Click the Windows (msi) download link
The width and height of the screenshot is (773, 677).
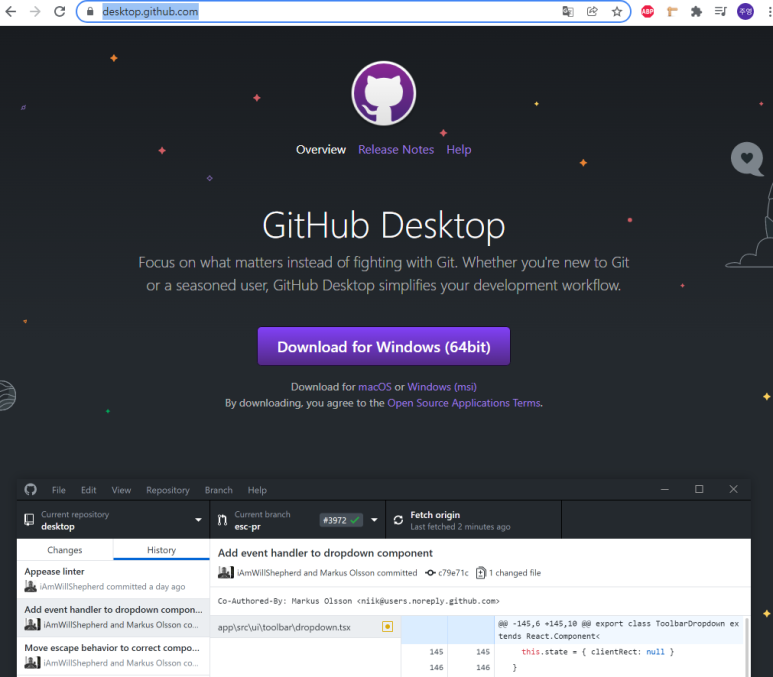[x=442, y=387]
